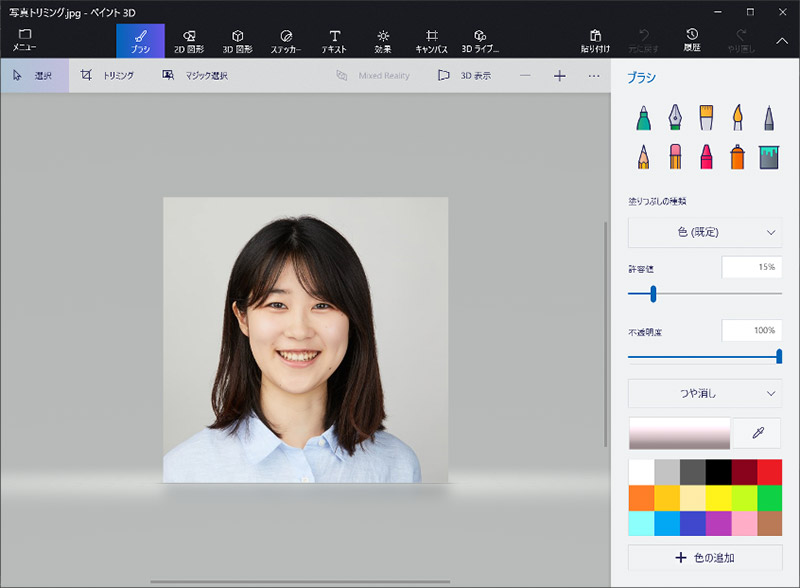Viewport: 800px width, 588px height.
Task: Choose マジック選択 magic select tool
Action: click(195, 75)
